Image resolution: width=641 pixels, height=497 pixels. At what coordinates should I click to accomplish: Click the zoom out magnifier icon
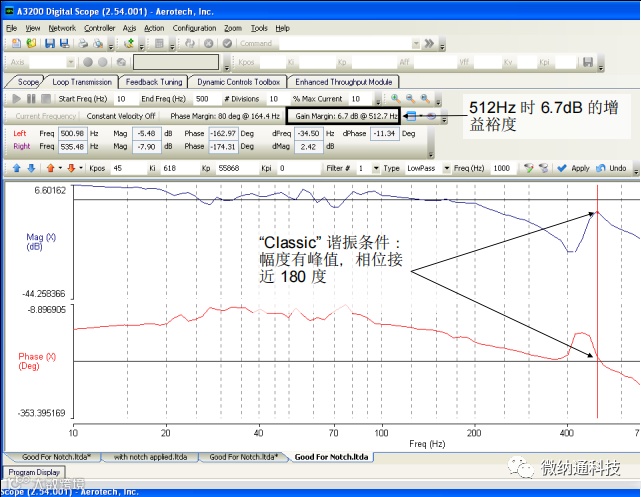(x=410, y=99)
